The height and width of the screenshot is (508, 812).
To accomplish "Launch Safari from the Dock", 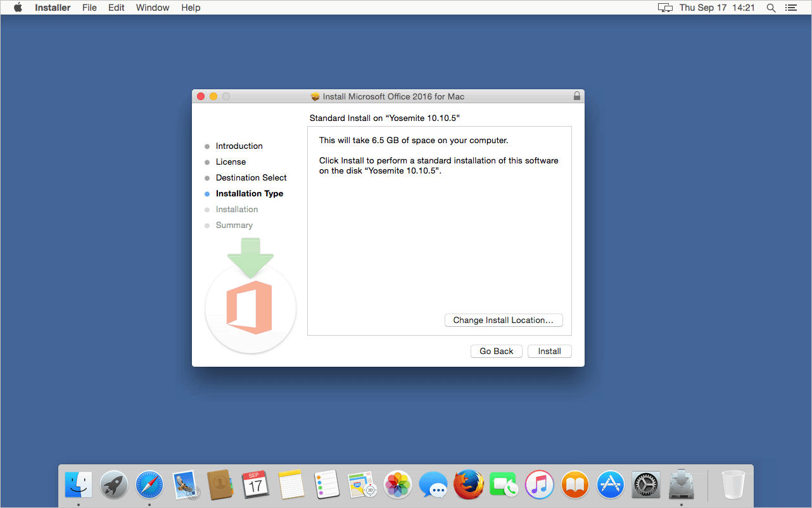I will tap(149, 485).
